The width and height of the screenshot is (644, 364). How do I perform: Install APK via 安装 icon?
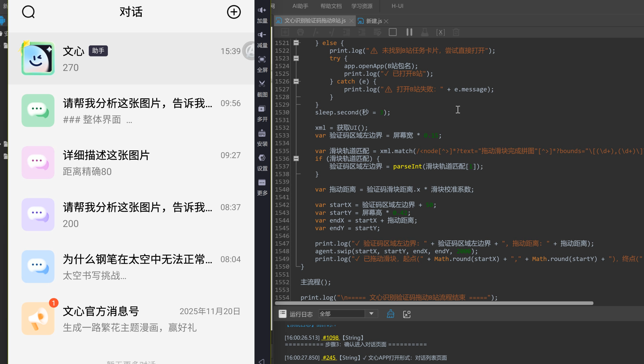[x=262, y=133]
